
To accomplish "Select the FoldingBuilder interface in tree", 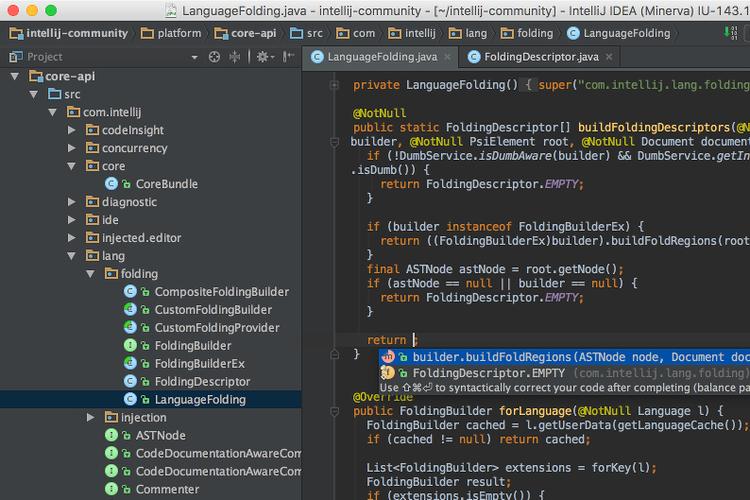I will tap(193, 345).
